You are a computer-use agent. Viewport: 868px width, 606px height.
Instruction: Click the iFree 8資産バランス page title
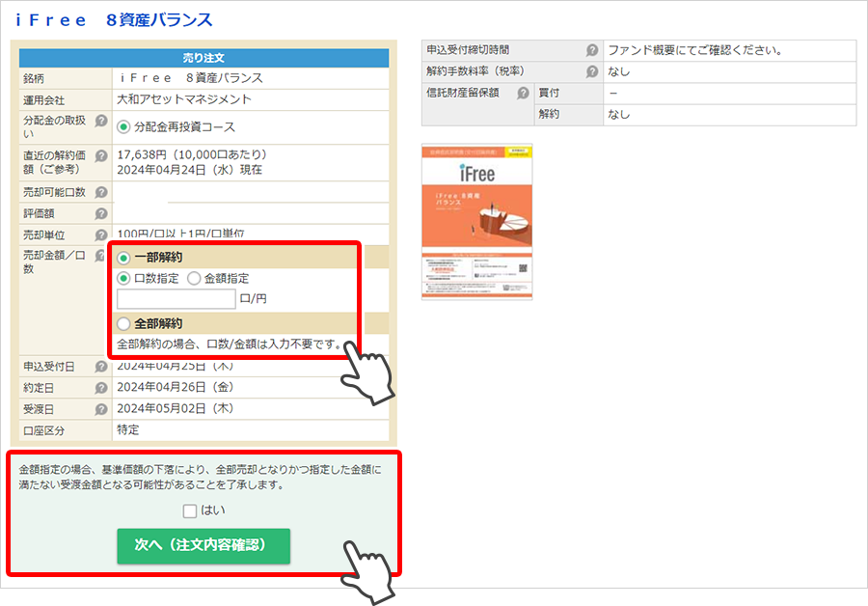[x=114, y=20]
